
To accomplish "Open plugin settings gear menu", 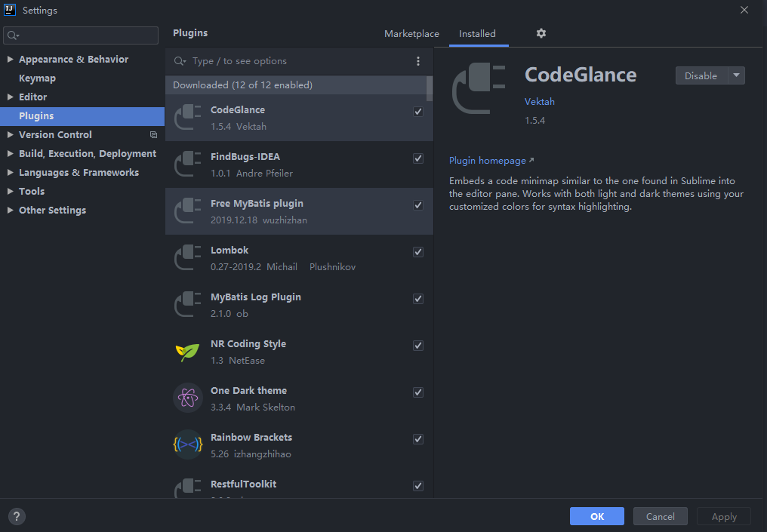I will 541,33.
